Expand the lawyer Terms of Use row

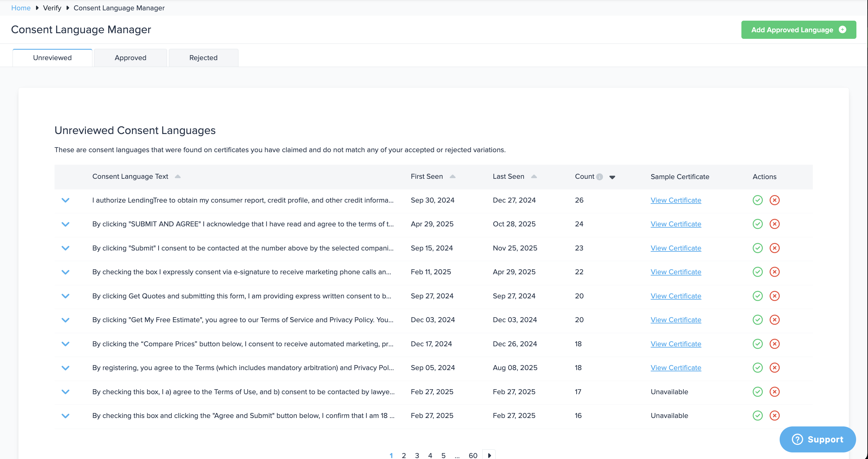(65, 392)
